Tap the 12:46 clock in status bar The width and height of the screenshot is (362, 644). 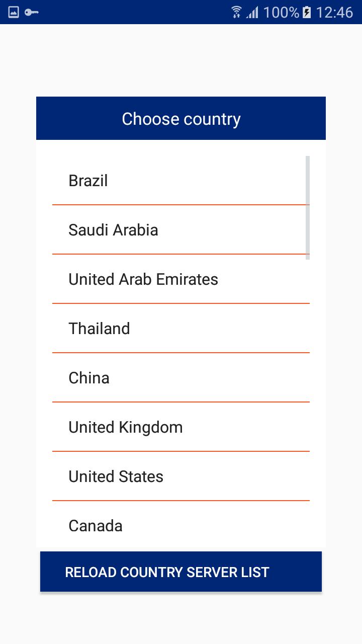[334, 12]
